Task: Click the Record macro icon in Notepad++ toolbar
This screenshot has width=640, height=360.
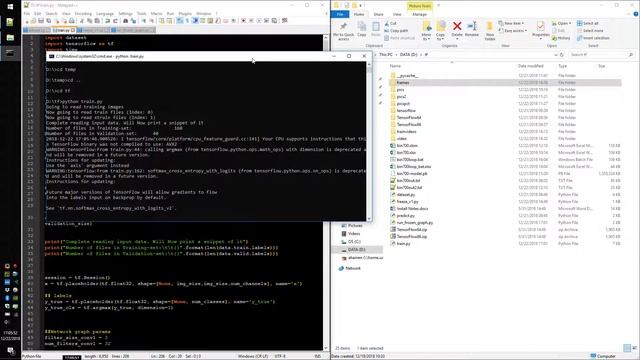Action: [244, 21]
